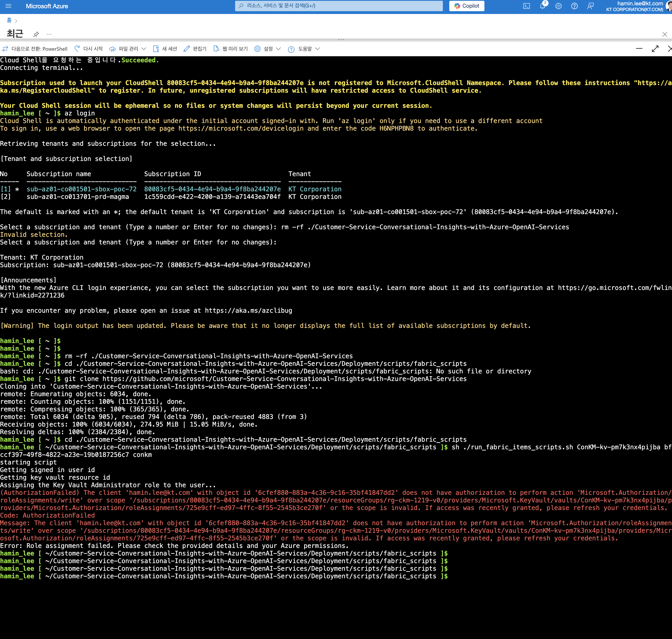Go to 홈 breadcrumb link
The image size is (672, 639).
pos(9,20)
